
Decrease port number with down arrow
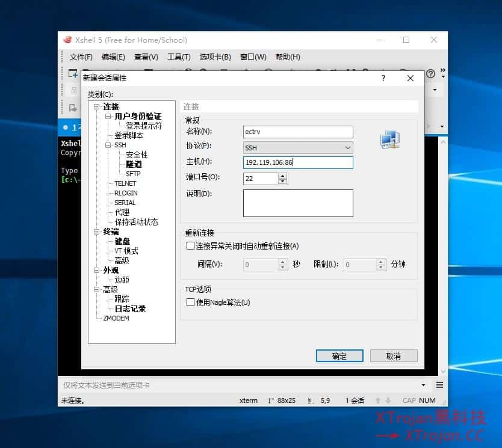282,182
